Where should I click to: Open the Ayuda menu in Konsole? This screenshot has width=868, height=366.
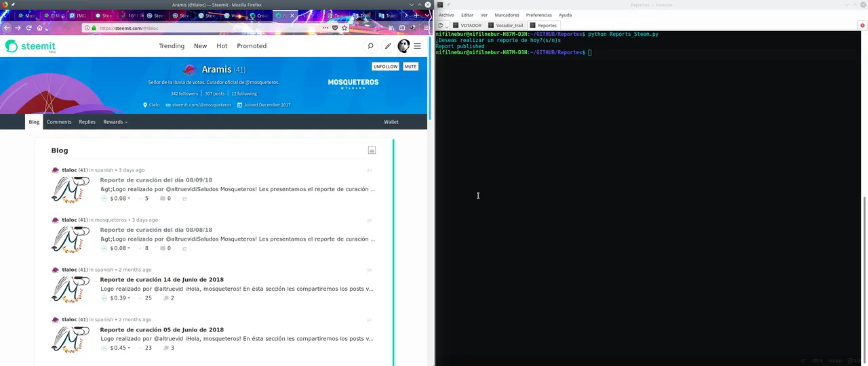click(565, 15)
